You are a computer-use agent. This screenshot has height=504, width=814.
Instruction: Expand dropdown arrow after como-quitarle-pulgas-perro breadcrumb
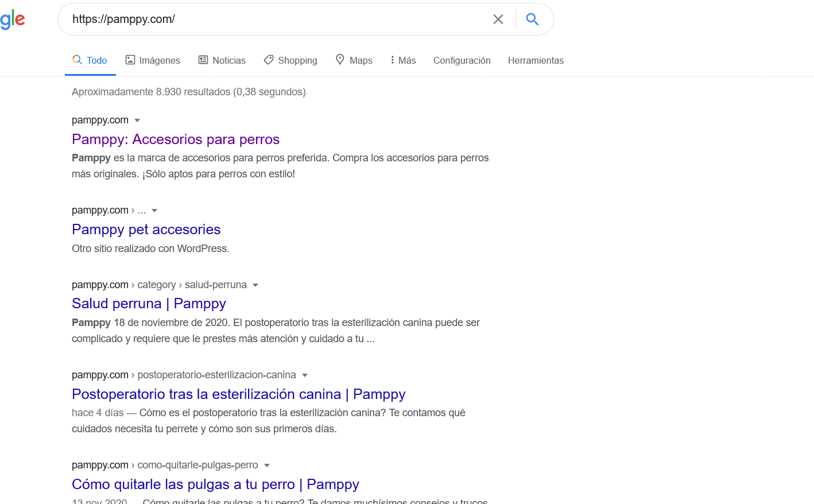click(267, 466)
